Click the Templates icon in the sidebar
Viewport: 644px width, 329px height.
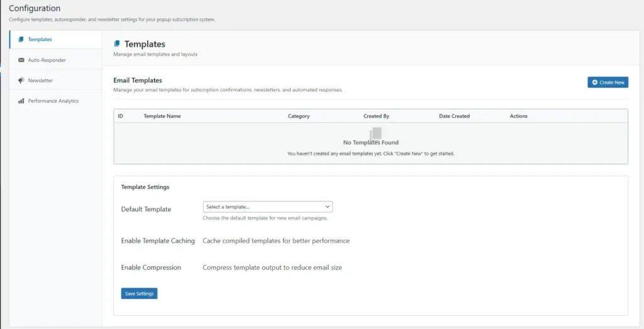tap(21, 40)
